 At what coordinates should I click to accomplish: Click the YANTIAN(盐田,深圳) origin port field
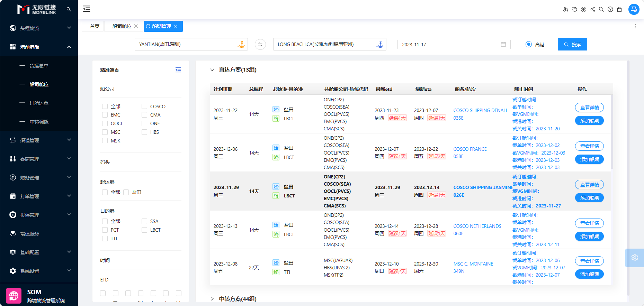pos(191,44)
